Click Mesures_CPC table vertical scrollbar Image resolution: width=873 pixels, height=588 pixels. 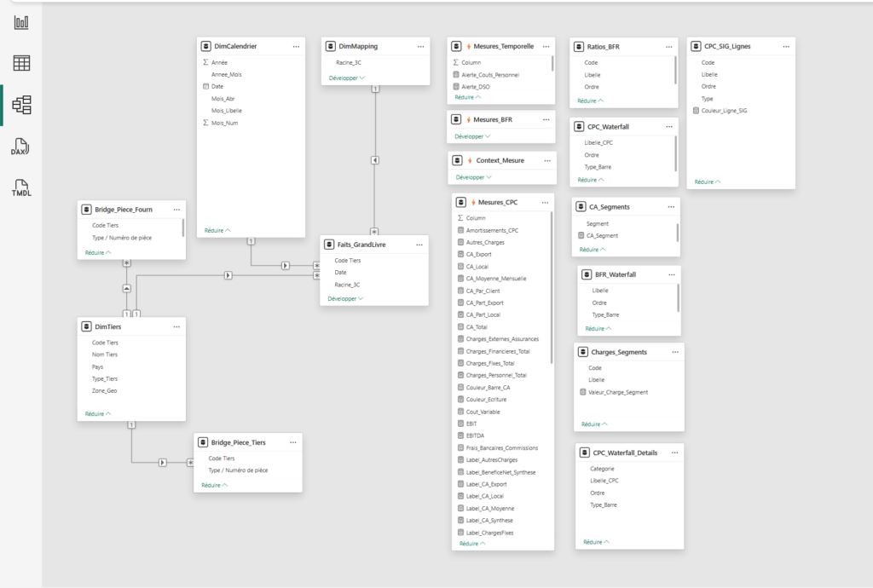coord(552,287)
